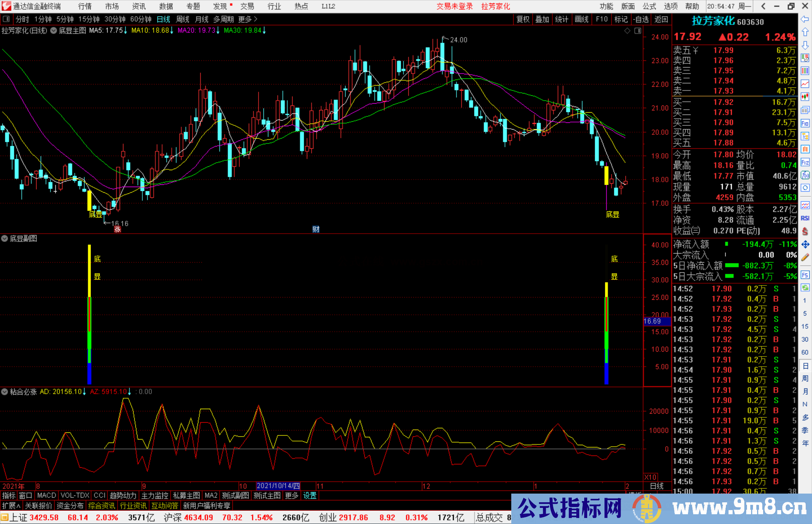The image size is (812, 524).
Task: Click the 统计 button
Action: 562,19
